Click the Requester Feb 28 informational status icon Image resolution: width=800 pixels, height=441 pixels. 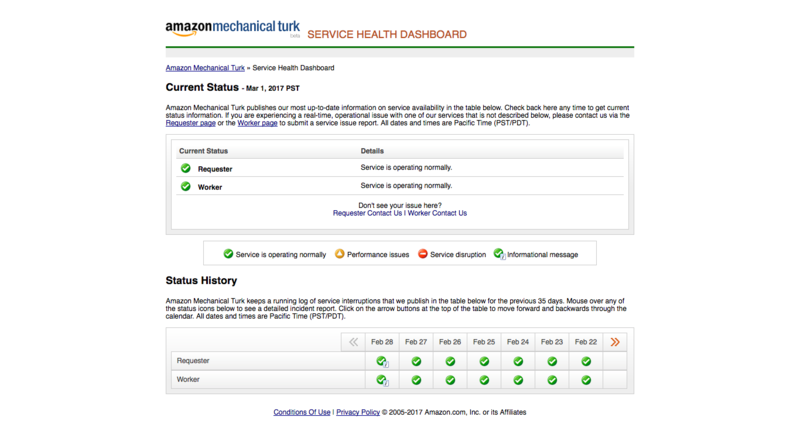pyautogui.click(x=382, y=361)
